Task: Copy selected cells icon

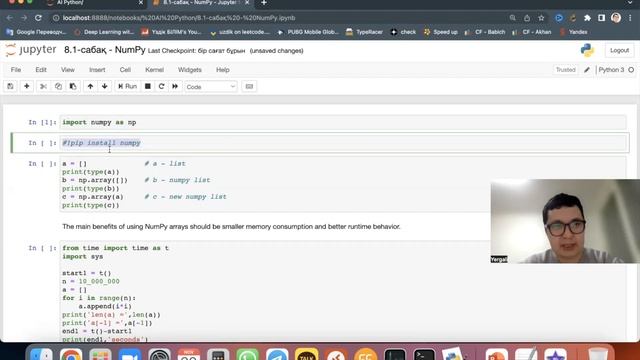Action: 58,87
